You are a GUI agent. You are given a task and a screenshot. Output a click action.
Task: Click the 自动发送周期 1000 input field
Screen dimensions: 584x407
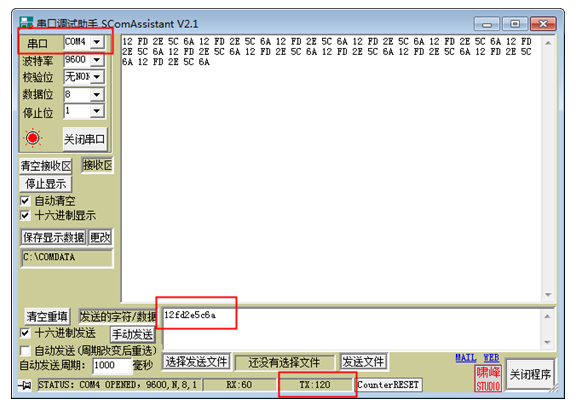click(x=112, y=365)
